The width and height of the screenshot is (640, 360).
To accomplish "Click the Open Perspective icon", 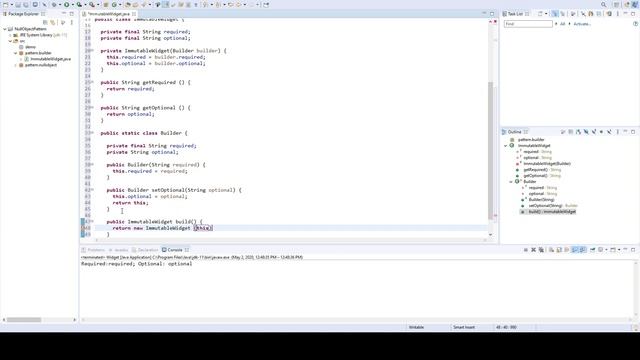I will click(x=616, y=4).
